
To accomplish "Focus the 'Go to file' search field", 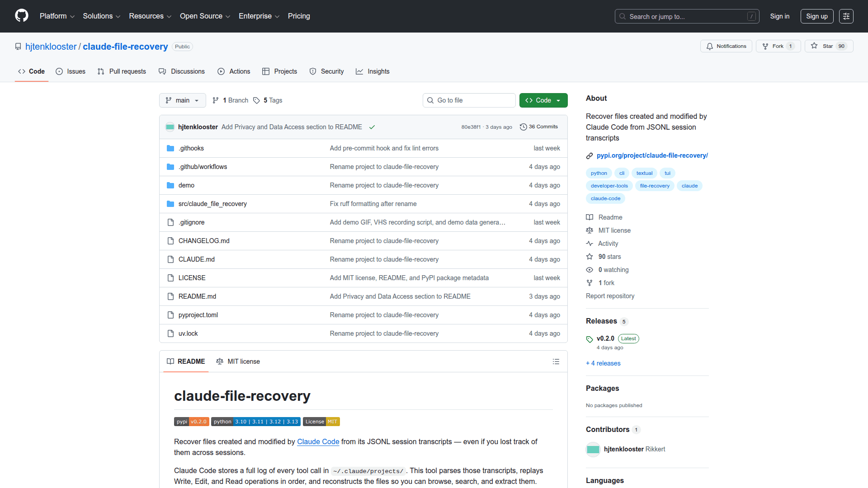I will click(x=469, y=100).
